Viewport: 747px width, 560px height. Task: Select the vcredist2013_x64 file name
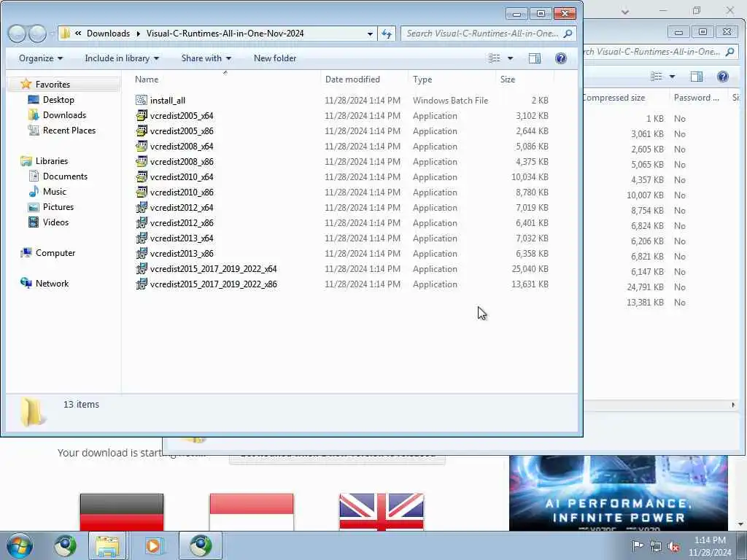coord(182,238)
